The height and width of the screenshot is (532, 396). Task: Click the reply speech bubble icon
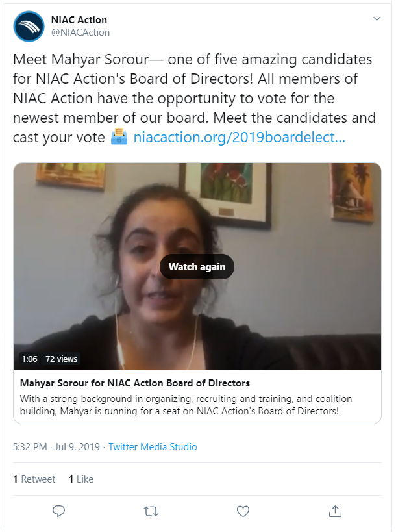point(58,511)
